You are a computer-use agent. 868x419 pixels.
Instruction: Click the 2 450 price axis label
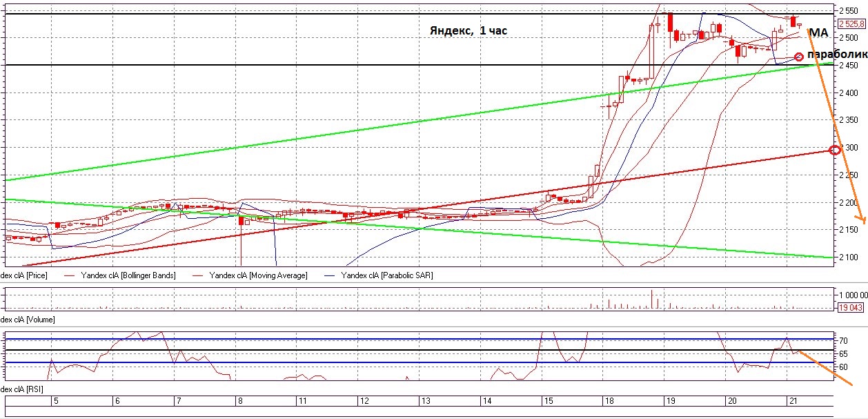(x=849, y=66)
